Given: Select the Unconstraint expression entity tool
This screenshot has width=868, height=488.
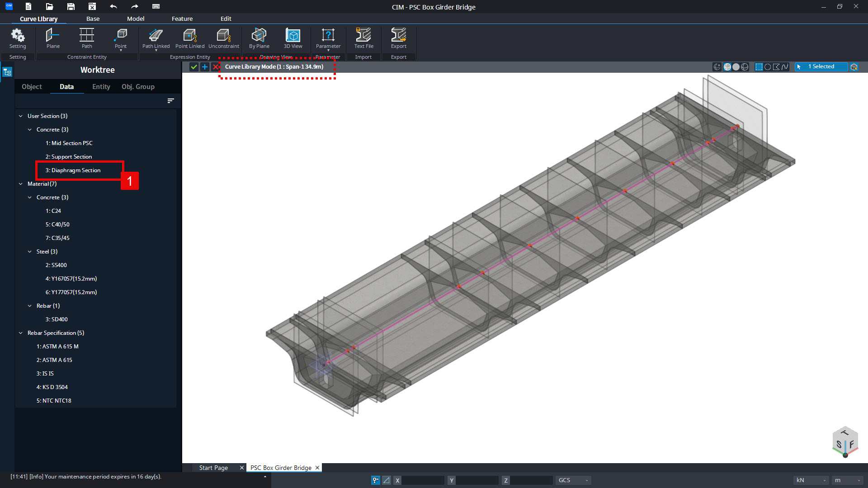Looking at the screenshot, I should [x=224, y=38].
